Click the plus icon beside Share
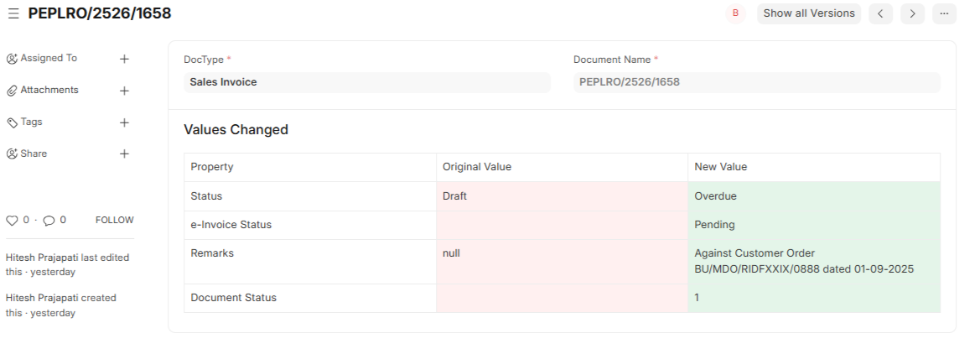 coord(124,154)
